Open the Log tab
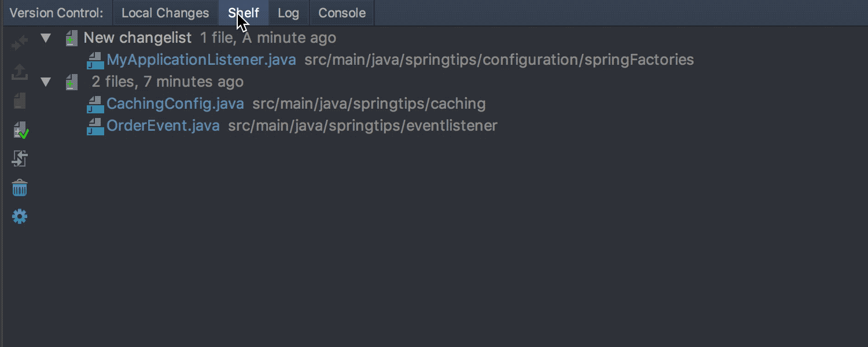The image size is (868, 347). coord(288,12)
